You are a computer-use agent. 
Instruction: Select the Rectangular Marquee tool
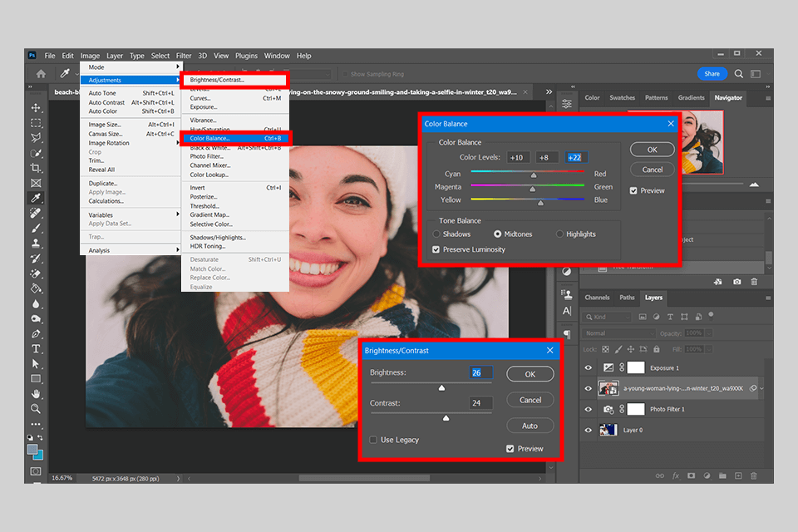(36, 123)
